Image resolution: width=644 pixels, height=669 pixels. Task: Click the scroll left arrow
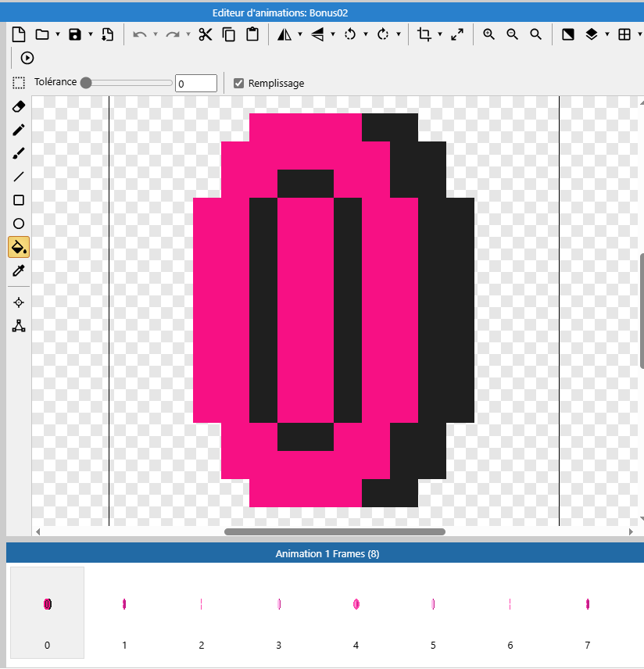point(38,531)
